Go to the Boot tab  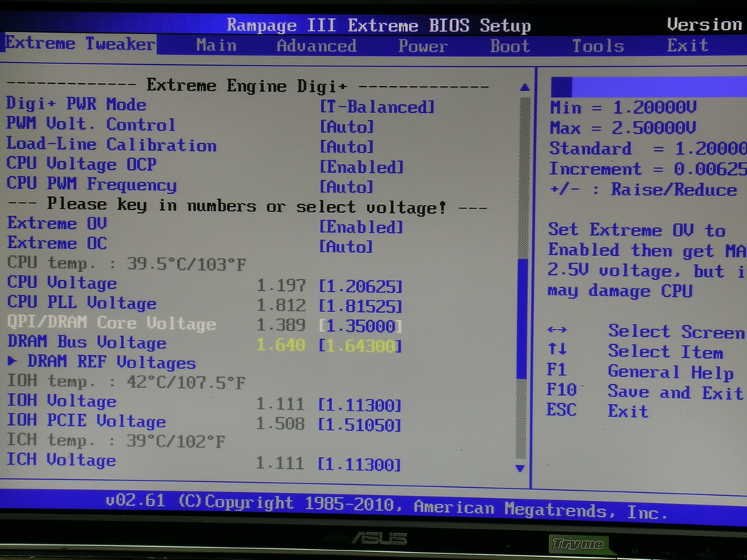(510, 46)
